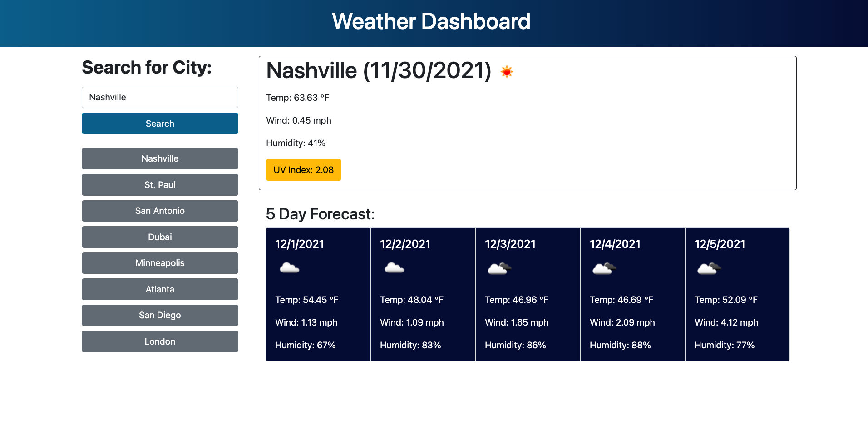Select Atlanta from the city list

pyautogui.click(x=160, y=289)
